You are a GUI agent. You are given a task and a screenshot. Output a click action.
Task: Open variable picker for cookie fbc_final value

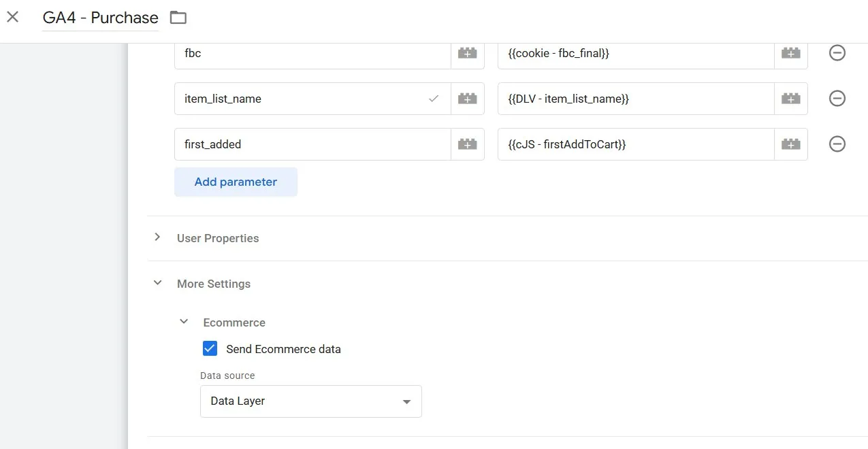coord(790,53)
